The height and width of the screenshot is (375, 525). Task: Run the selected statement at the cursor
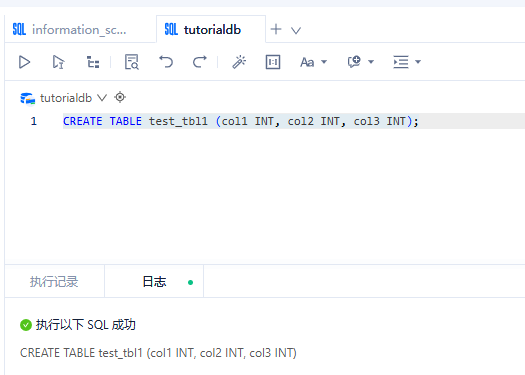point(58,62)
